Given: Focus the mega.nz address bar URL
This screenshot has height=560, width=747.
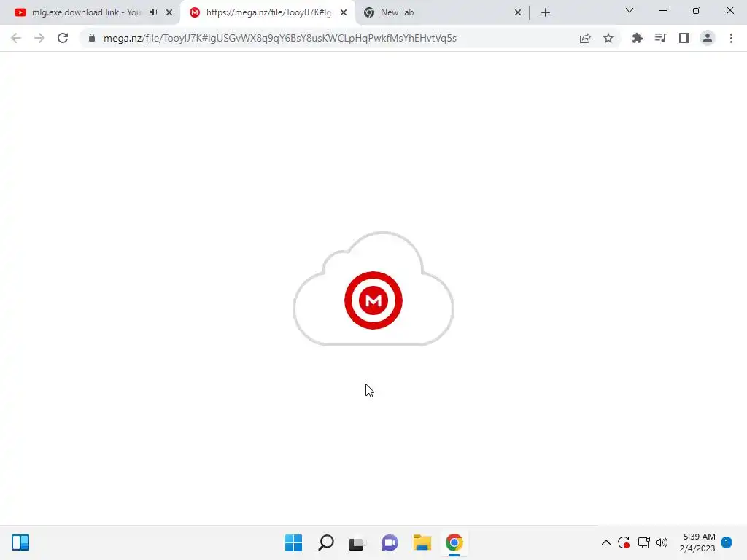Looking at the screenshot, I should click(x=280, y=38).
